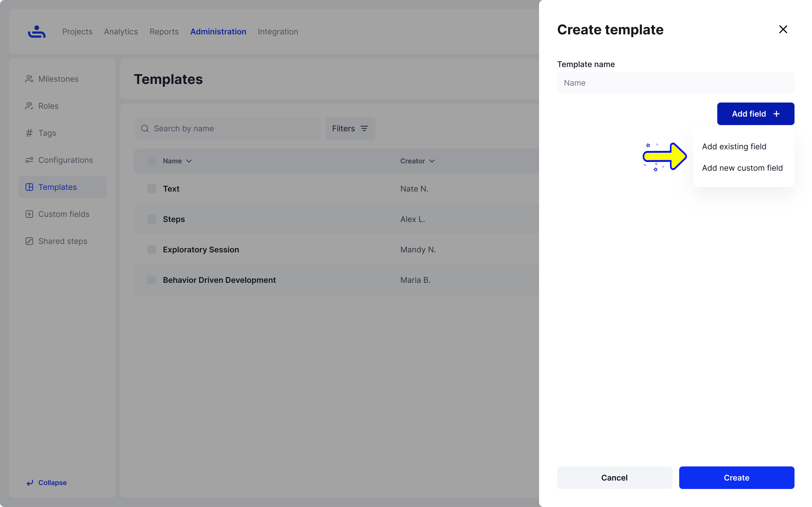
Task: Click the Custom fields plus-box icon
Action: 29,214
